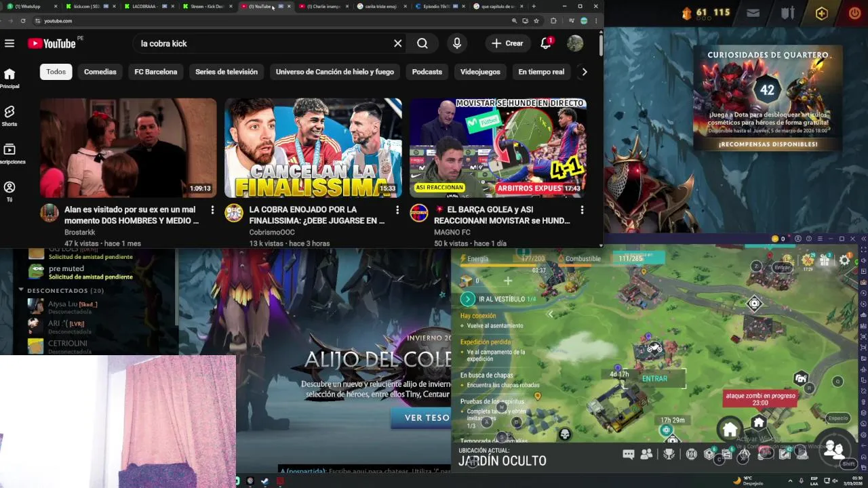Image resolution: width=868 pixels, height=488 pixels.
Task: Open the trophy rankings icon in game
Action: (x=669, y=454)
